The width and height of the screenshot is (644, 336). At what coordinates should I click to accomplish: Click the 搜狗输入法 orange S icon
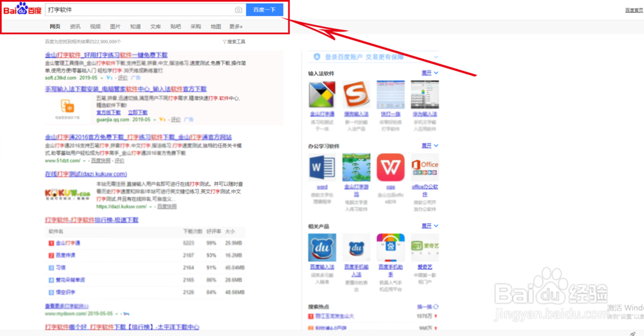(356, 95)
